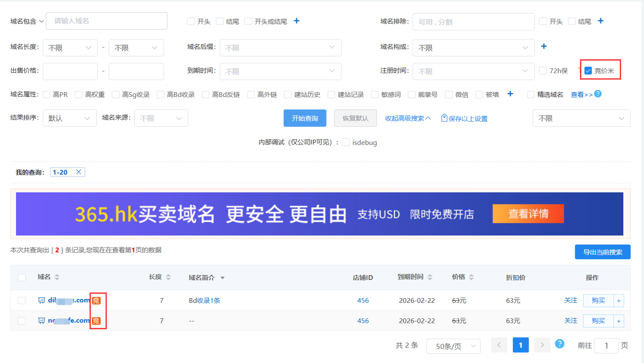644x363 pixels.
Task: Click 查看详情 on the 365.hk banner
Action: pyautogui.click(x=528, y=214)
